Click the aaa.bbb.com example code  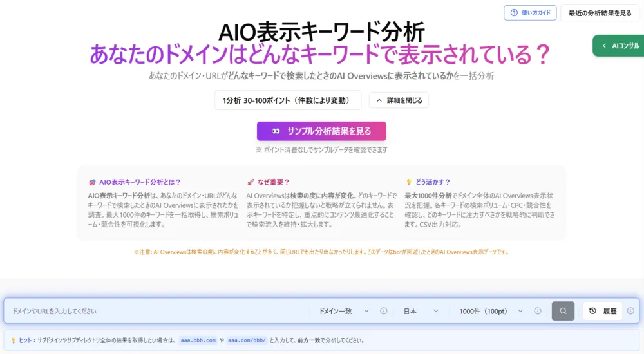point(198,340)
